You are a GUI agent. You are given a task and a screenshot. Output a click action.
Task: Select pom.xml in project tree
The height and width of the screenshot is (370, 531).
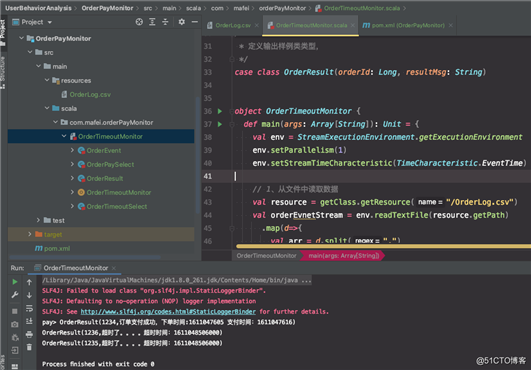point(57,248)
